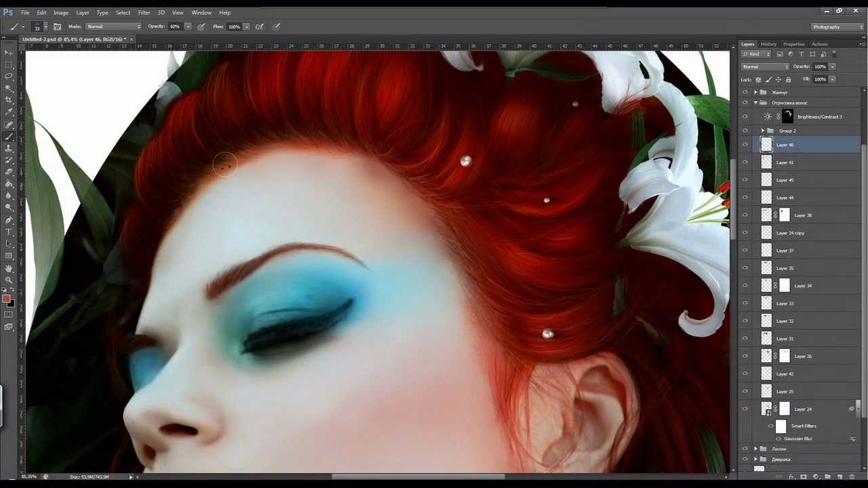
Task: Select the Magic Wand tool
Action: [9, 88]
